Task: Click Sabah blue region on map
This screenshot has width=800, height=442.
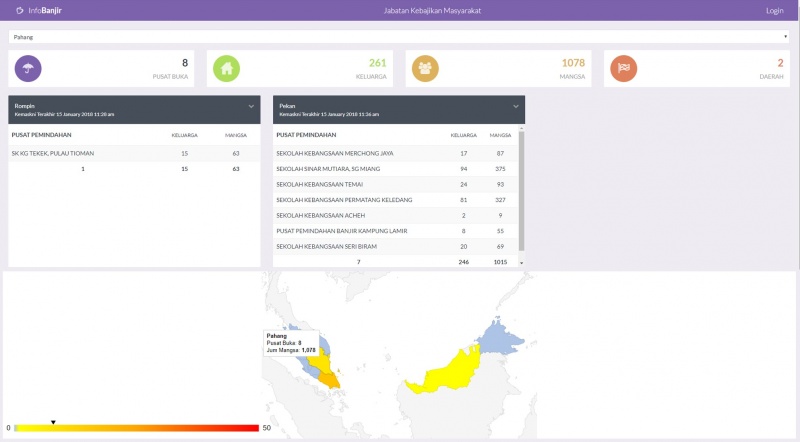Action: (497, 337)
